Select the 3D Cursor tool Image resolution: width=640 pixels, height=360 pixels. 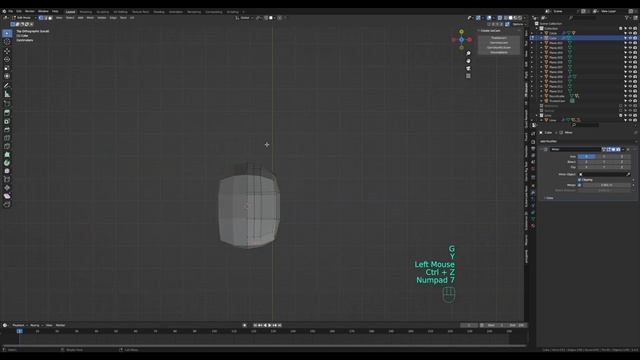(x=7, y=42)
